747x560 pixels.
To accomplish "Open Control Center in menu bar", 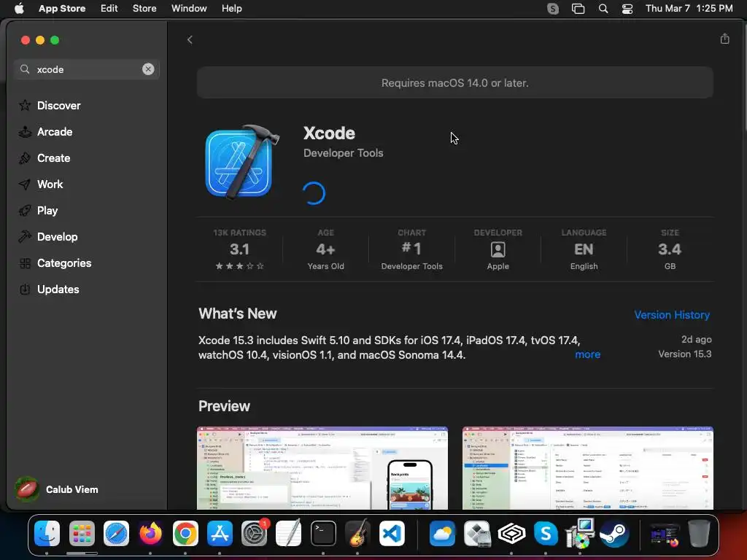I will [627, 9].
